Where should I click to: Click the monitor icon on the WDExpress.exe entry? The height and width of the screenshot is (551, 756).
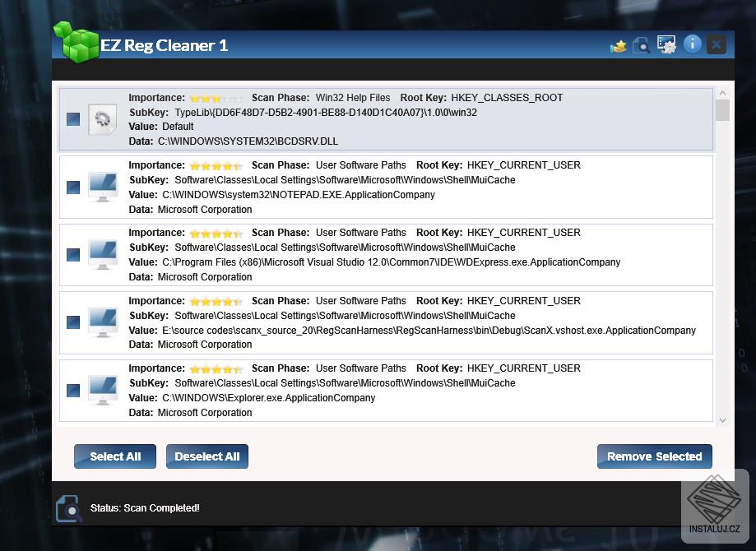click(x=102, y=254)
